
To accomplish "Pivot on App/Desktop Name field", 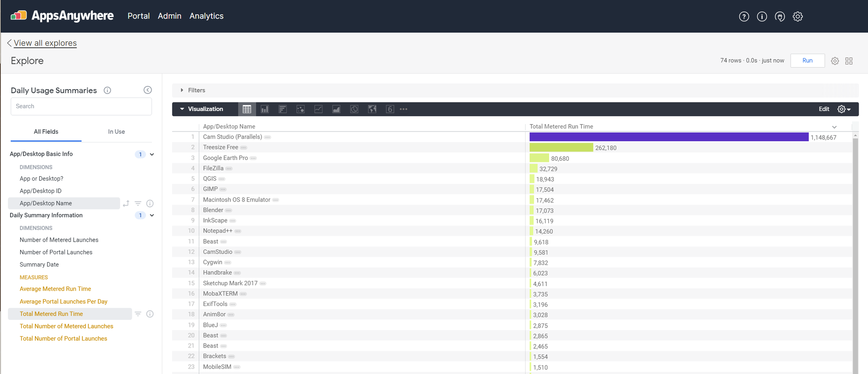I will coord(126,203).
